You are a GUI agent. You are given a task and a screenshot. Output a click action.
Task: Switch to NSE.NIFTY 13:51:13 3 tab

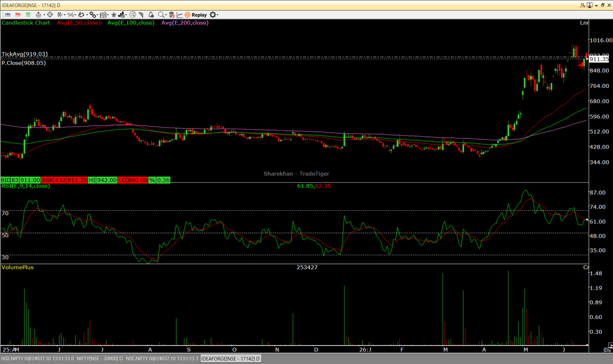[x=161, y=359]
